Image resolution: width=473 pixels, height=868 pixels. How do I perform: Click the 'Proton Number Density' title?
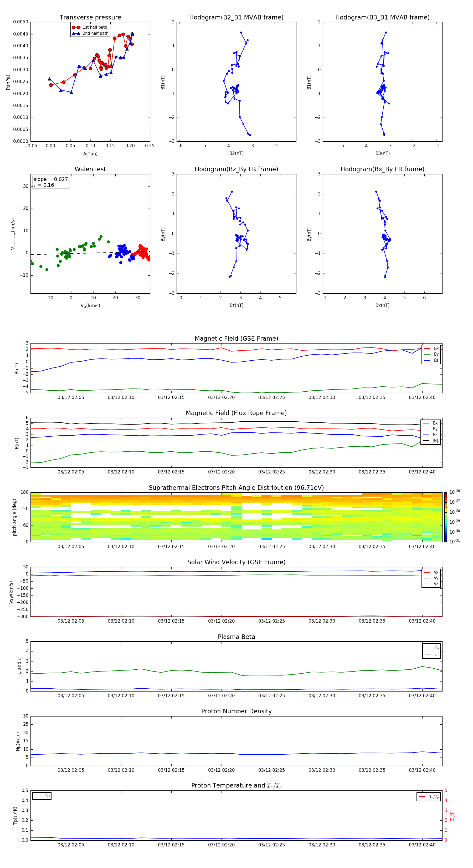[236, 711]
